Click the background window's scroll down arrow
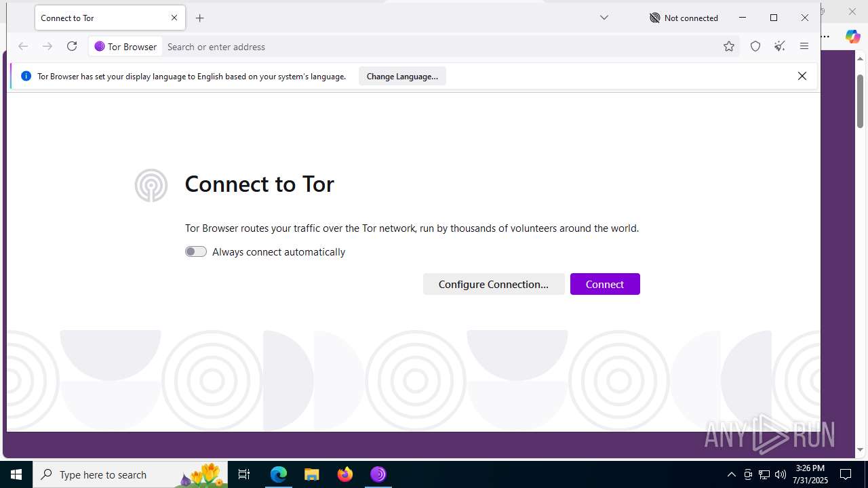The width and height of the screenshot is (868, 488). pyautogui.click(x=860, y=449)
